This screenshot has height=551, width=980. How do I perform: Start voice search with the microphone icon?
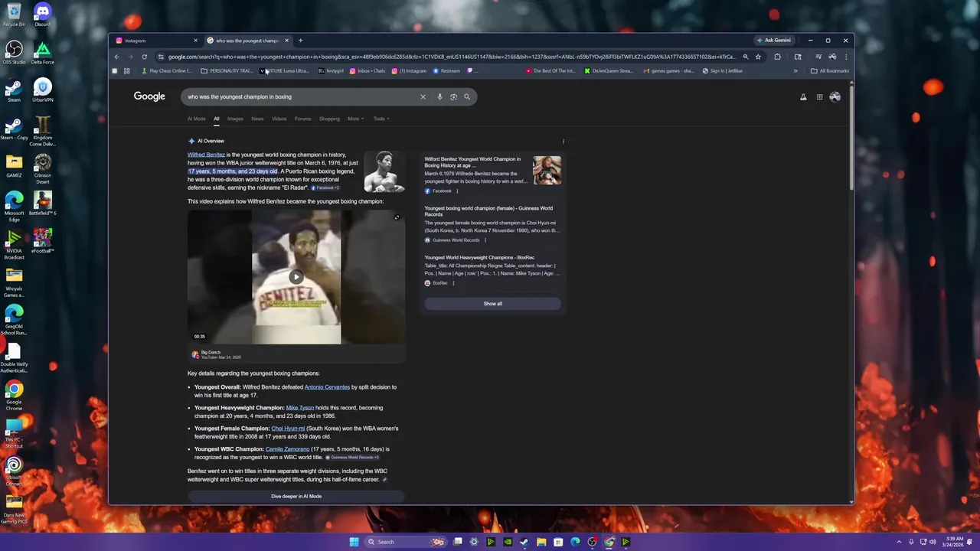pyautogui.click(x=439, y=96)
